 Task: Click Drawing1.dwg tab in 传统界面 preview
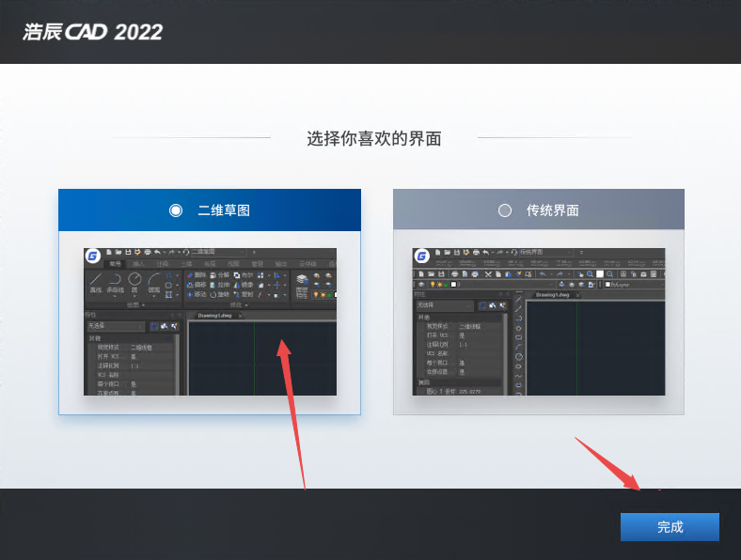click(552, 295)
